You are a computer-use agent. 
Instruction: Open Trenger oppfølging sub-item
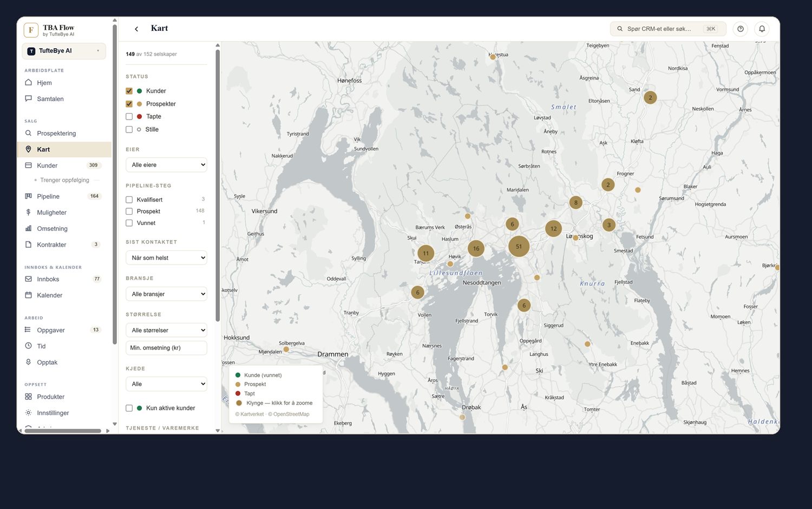(x=64, y=180)
